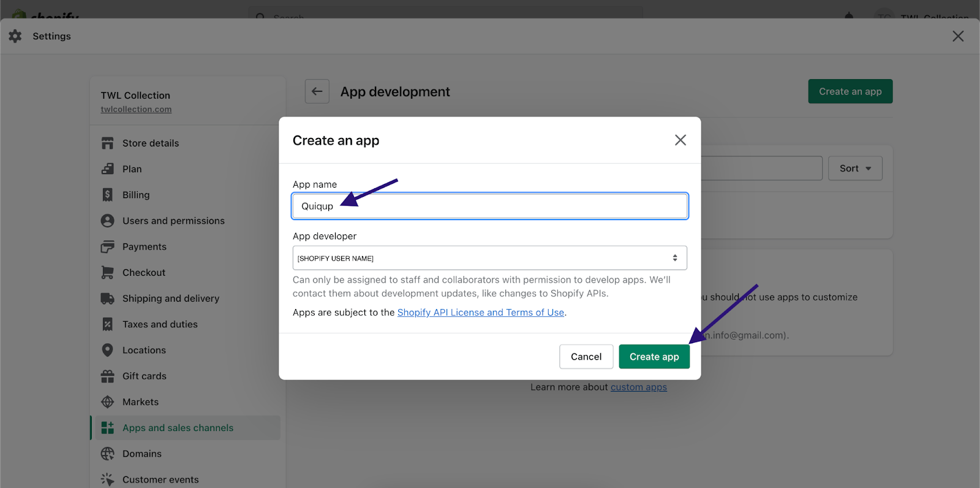980x488 pixels.
Task: Click the Users and permissions avatar icon
Action: pos(107,221)
